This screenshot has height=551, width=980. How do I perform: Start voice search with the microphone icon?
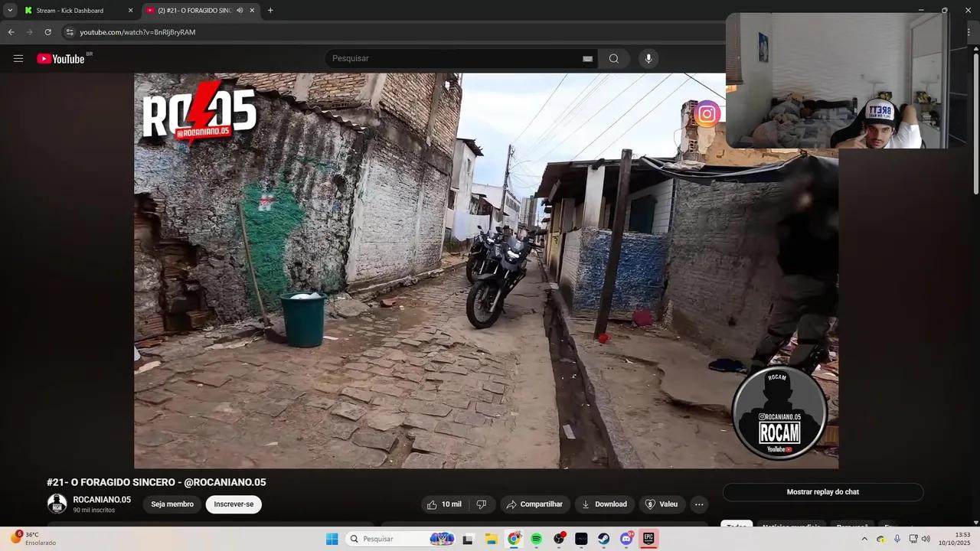pos(648,59)
